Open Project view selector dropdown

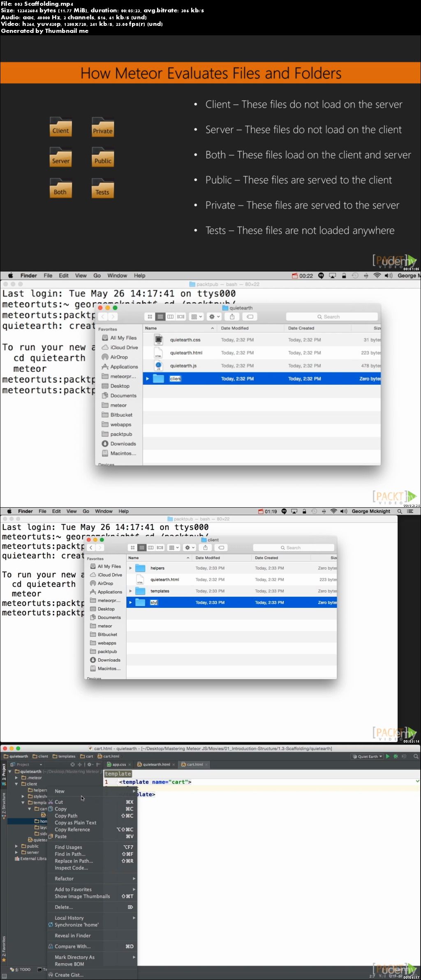(26, 764)
